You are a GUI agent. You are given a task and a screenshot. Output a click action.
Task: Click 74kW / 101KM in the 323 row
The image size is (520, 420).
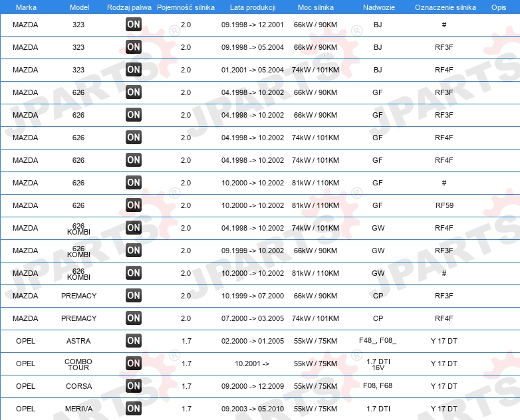(x=315, y=70)
